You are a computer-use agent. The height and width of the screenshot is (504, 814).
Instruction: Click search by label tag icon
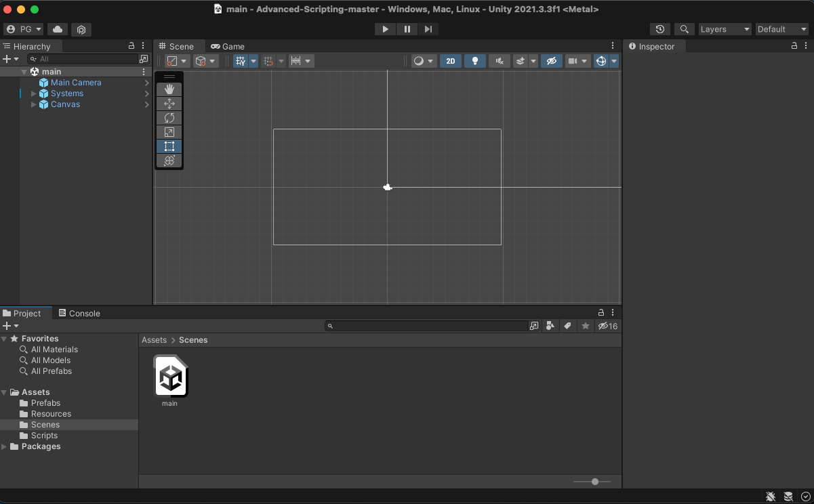pyautogui.click(x=568, y=326)
